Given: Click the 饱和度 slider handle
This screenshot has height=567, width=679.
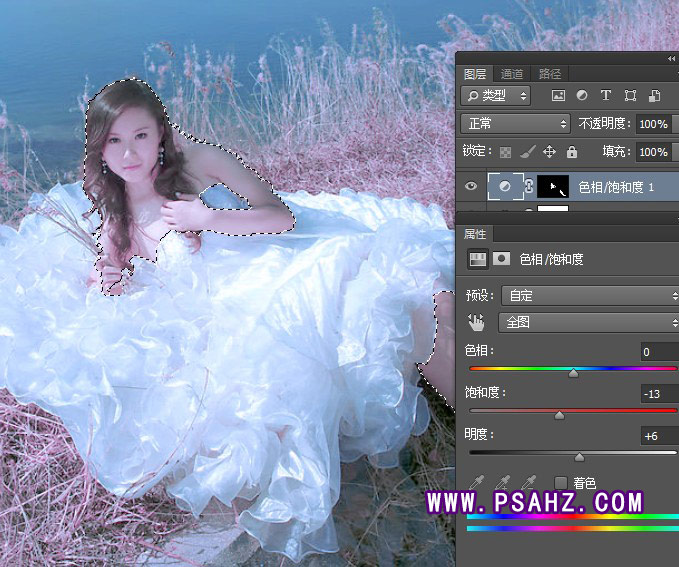Looking at the screenshot, I should pyautogui.click(x=559, y=415).
